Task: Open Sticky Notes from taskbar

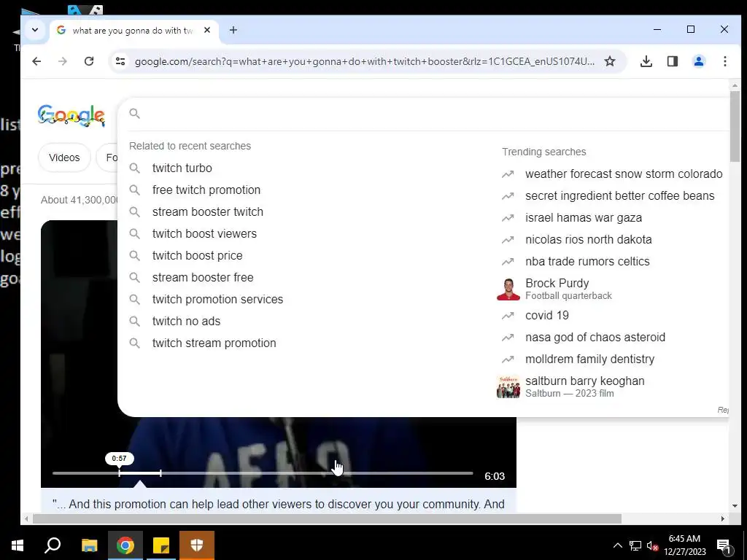Action: 161,545
